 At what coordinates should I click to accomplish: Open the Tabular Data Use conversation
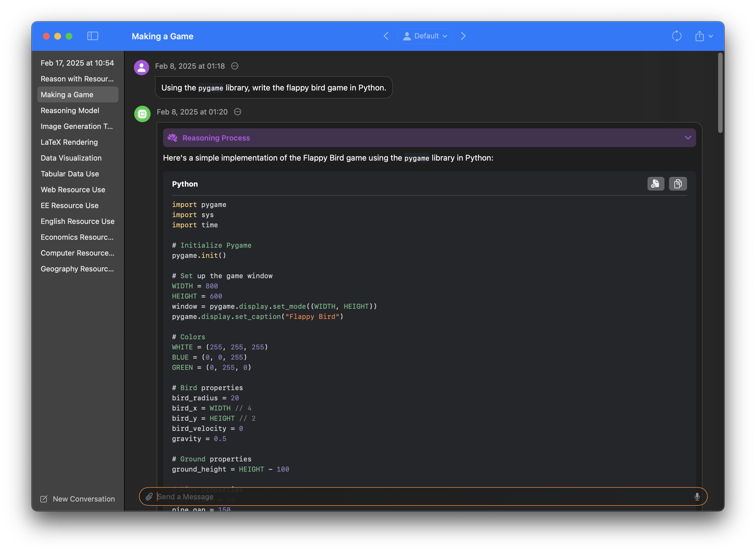tap(78, 174)
